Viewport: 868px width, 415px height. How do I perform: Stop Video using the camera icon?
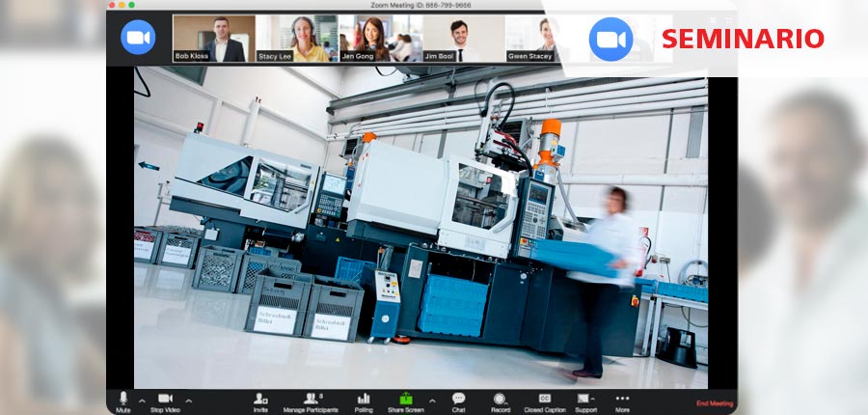point(165,399)
